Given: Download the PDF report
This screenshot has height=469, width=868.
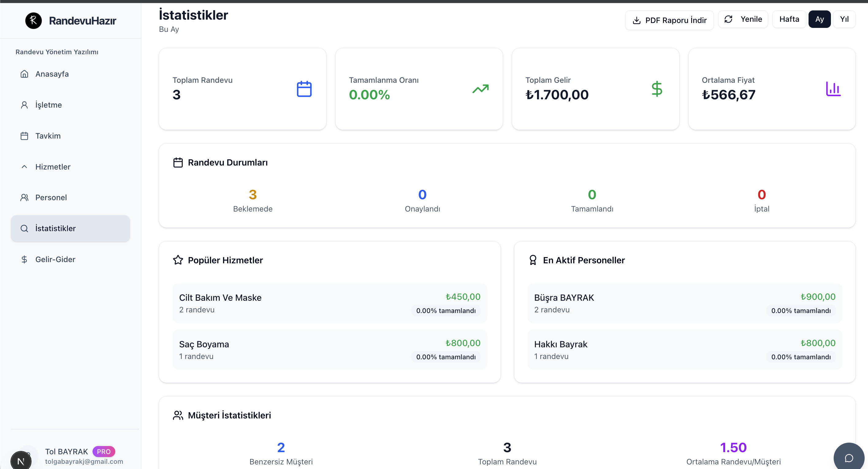Looking at the screenshot, I should [x=669, y=20].
